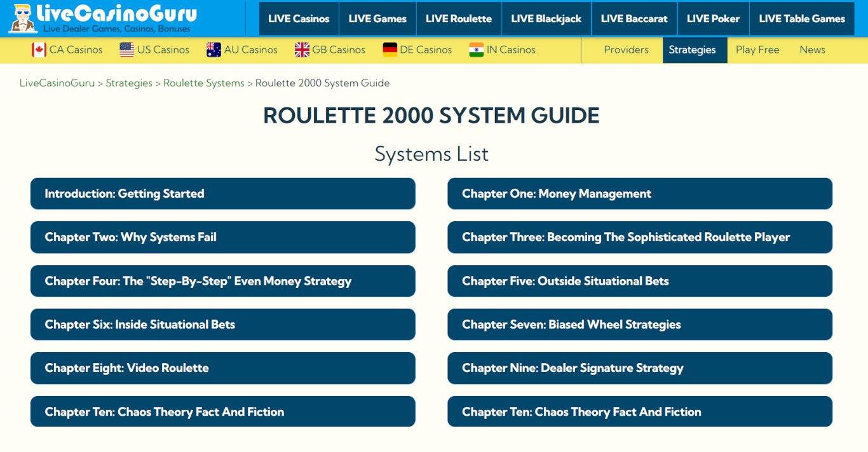Open Chapter One: Money Management
Viewport: 868px width, 452px height.
point(640,194)
